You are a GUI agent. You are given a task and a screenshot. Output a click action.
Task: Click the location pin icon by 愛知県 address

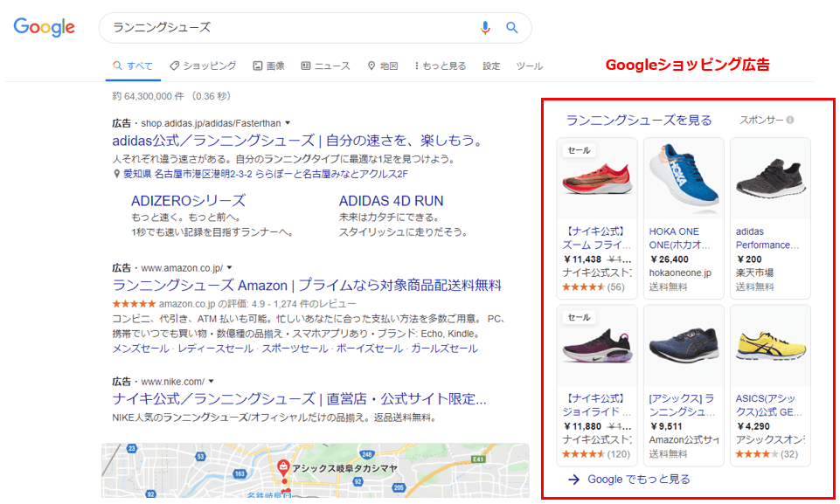click(x=116, y=174)
